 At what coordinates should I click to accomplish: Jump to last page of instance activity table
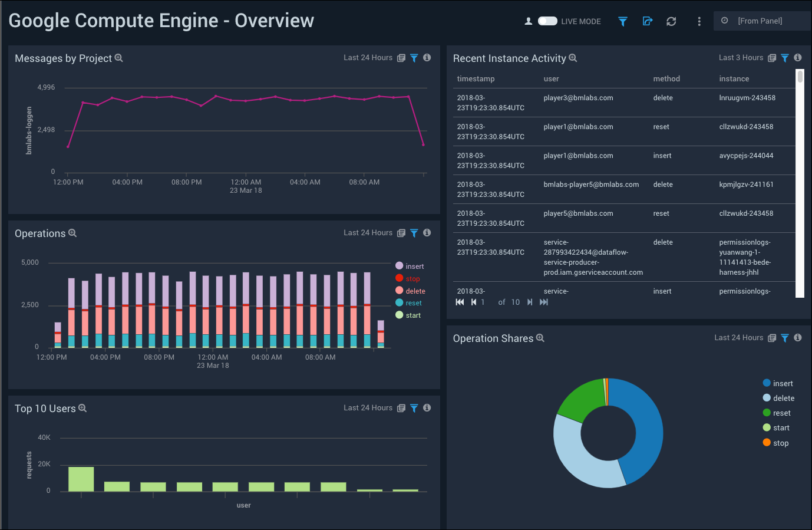[x=543, y=302]
